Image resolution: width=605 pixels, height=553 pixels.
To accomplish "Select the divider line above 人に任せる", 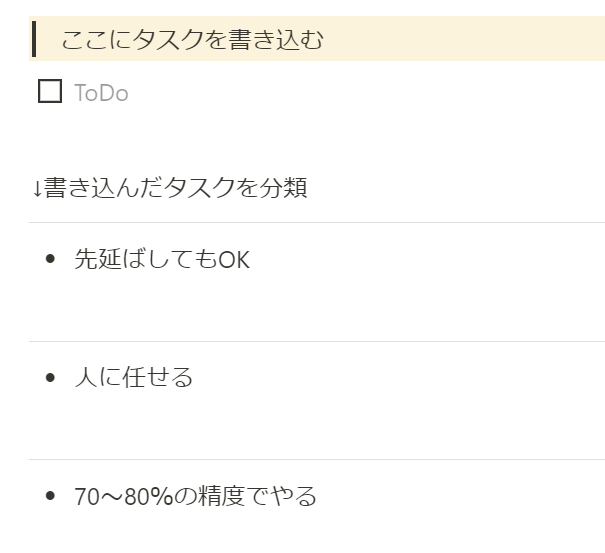I will click(x=317, y=341).
